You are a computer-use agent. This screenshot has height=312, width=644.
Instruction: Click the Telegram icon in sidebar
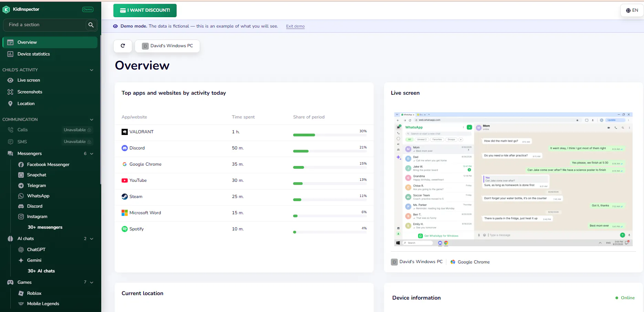[x=21, y=186]
